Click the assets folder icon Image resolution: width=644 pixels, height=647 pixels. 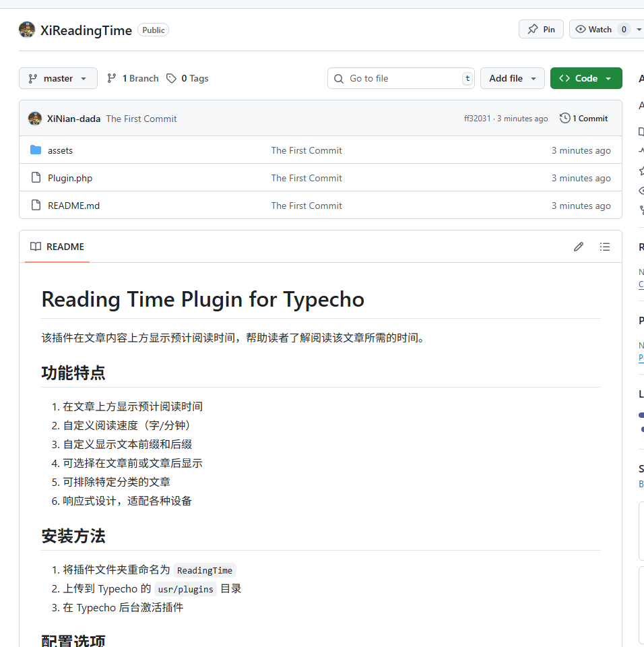[x=36, y=150]
